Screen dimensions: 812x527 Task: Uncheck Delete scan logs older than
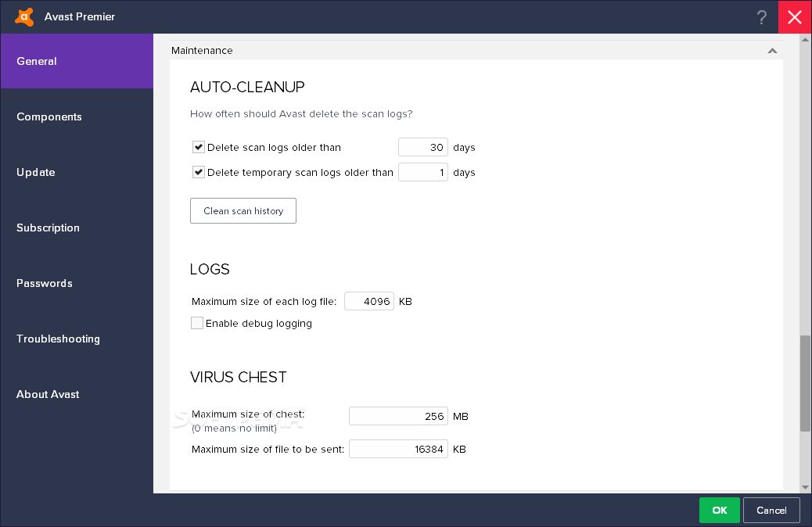tap(199, 147)
